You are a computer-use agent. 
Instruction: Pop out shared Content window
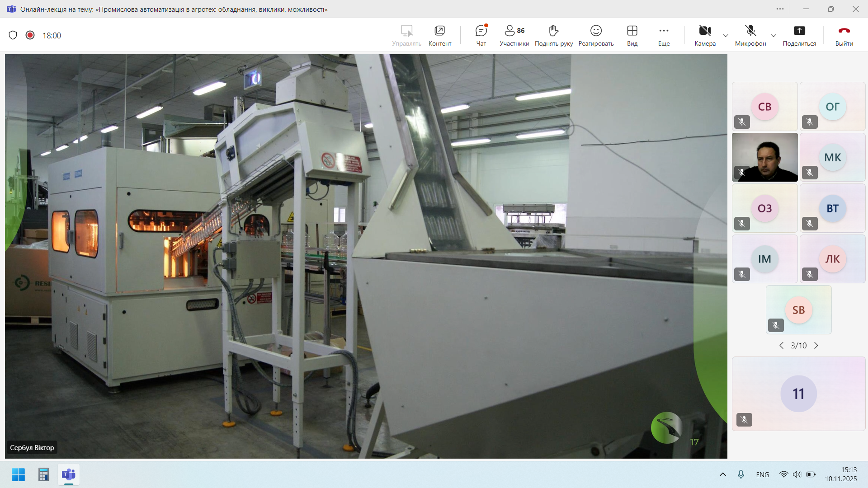coord(439,35)
